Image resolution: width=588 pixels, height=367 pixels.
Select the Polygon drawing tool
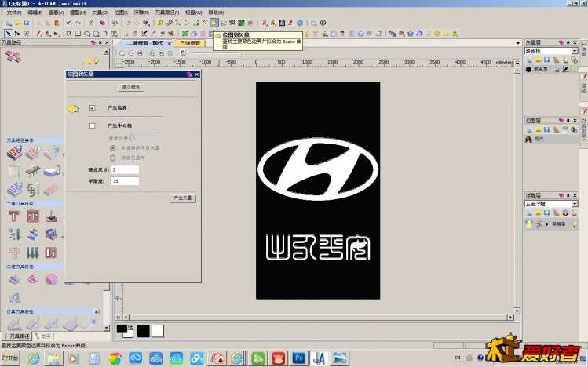[x=96, y=34]
